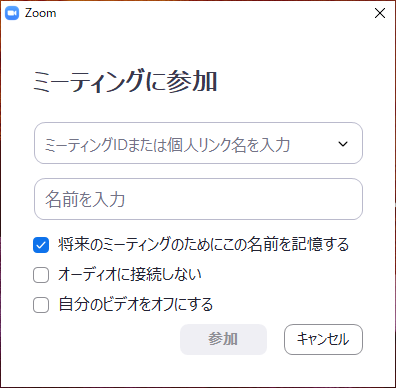The height and width of the screenshot is (388, 396).
Task: Close the Zoom join dialog
Action: coord(380,13)
